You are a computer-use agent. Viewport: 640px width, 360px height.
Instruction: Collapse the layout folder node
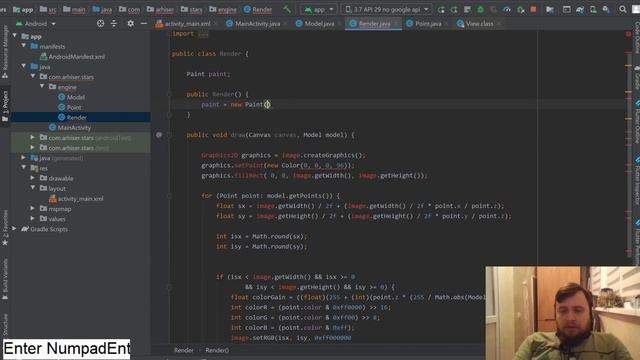pyautogui.click(x=33, y=188)
